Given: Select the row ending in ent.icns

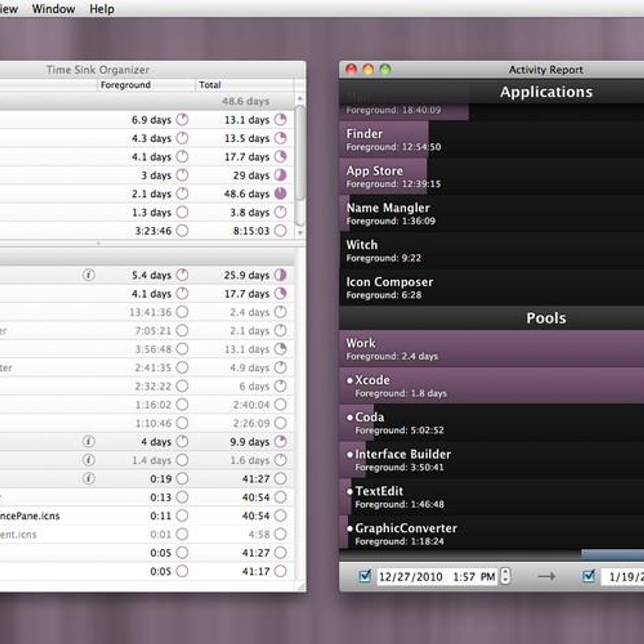Looking at the screenshot, I should 147,534.
